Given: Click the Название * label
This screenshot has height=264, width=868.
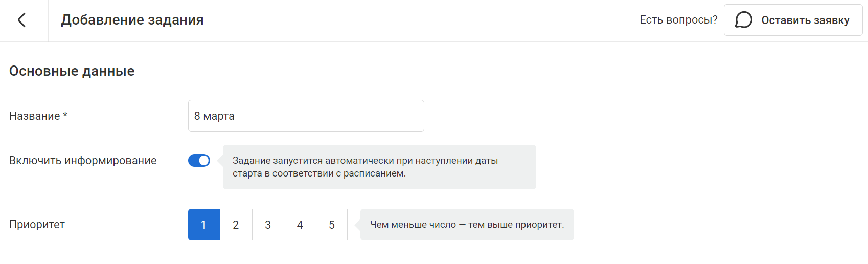Looking at the screenshot, I should pos(34,116).
